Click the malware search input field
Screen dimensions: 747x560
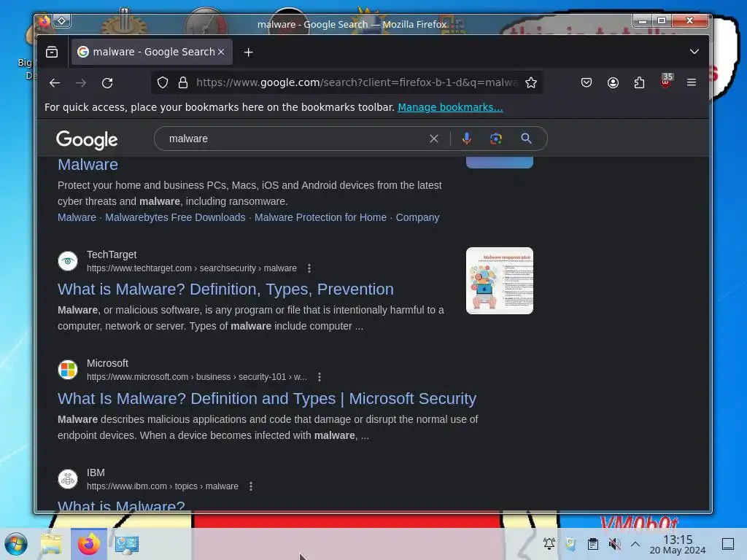pos(295,139)
